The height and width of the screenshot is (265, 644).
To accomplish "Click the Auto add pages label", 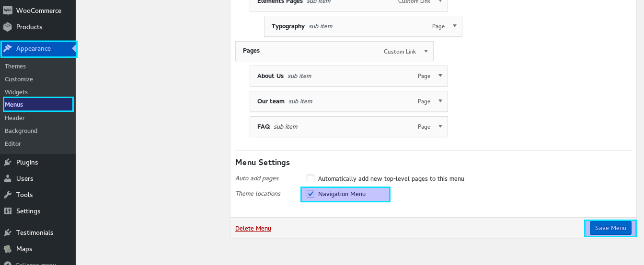I will click(257, 178).
